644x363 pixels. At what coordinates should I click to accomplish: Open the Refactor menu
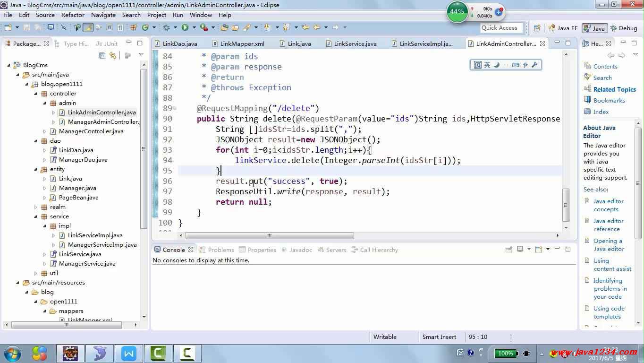(73, 15)
